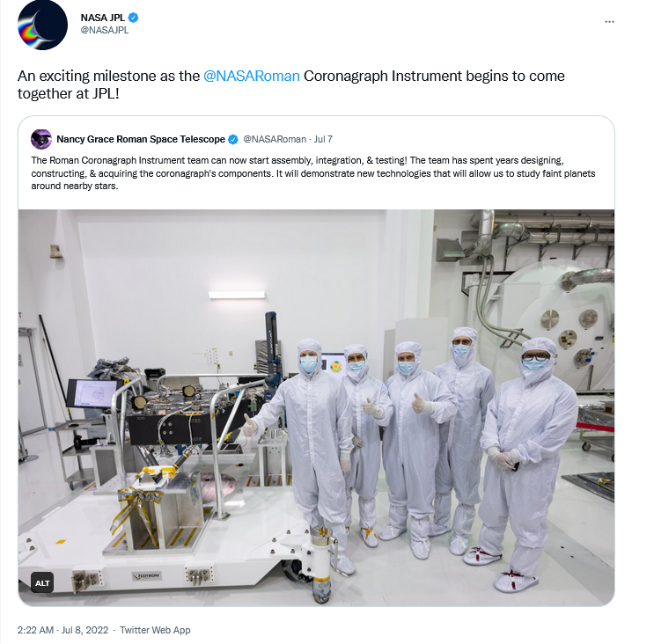Image resolution: width=654 pixels, height=644 pixels.
Task: Click the @NASAJPL handle
Action: [x=104, y=31]
